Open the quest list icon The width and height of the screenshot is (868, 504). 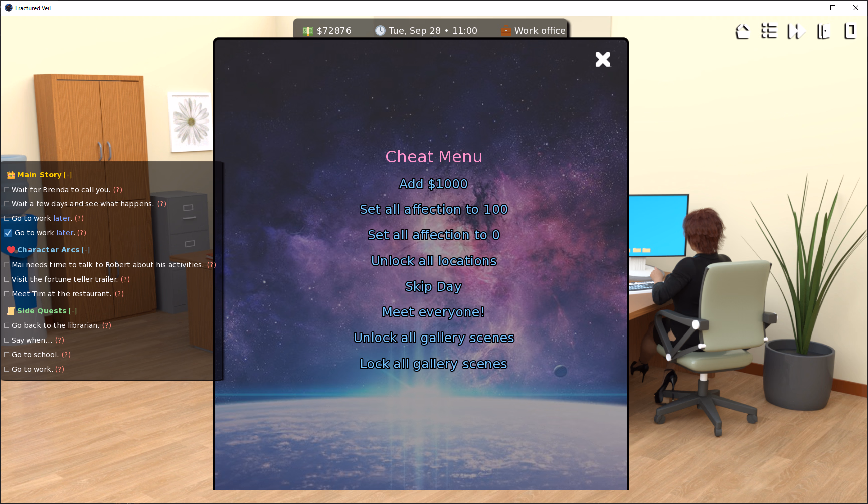click(769, 31)
